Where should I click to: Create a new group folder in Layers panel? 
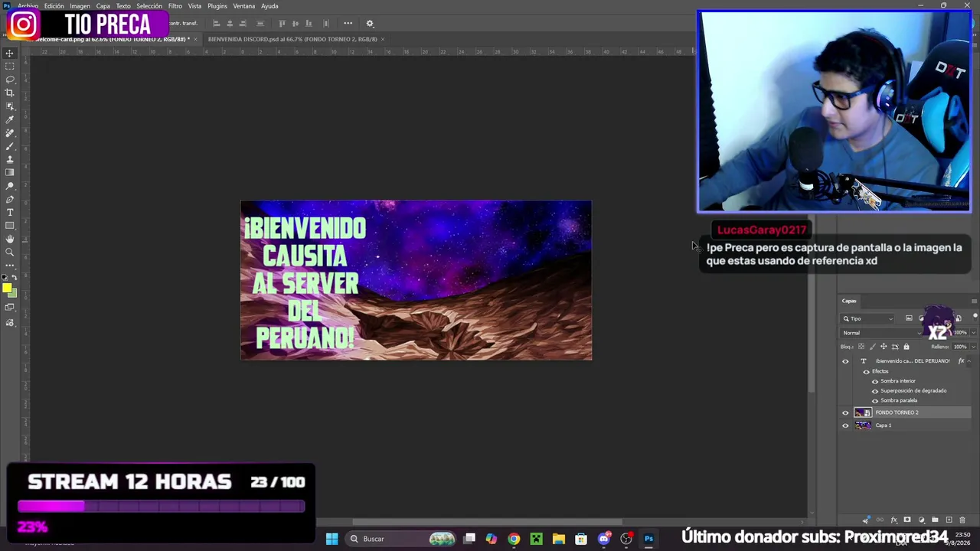(935, 520)
